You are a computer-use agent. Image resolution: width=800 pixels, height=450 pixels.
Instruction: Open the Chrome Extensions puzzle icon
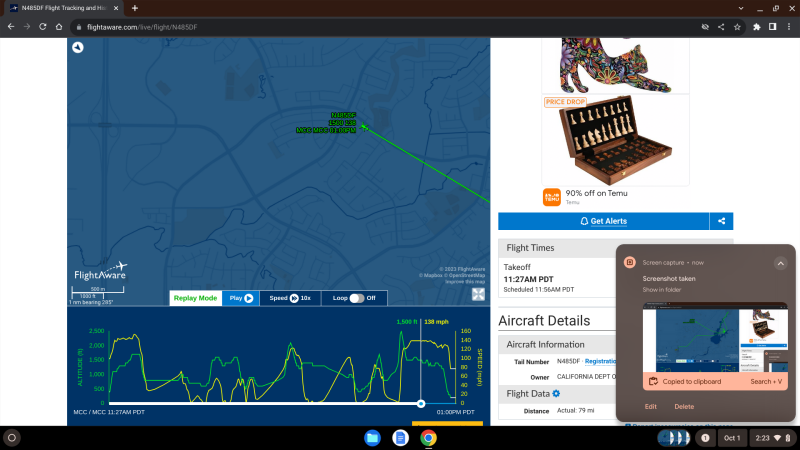point(757,27)
